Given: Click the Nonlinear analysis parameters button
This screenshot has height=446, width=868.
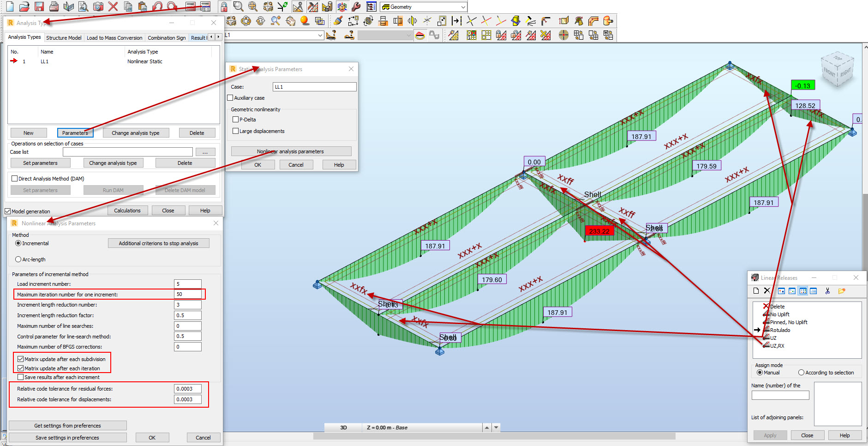Looking at the screenshot, I should click(x=291, y=151).
